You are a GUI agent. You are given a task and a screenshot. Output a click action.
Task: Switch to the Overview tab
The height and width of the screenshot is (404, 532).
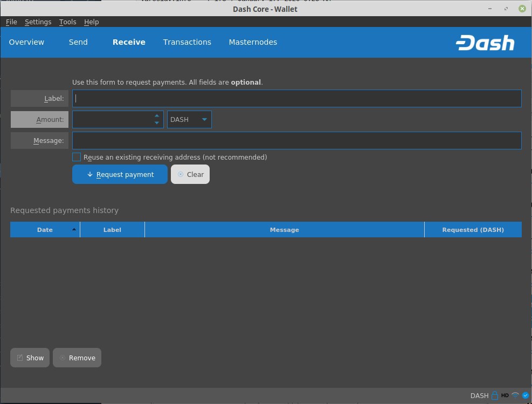[26, 42]
